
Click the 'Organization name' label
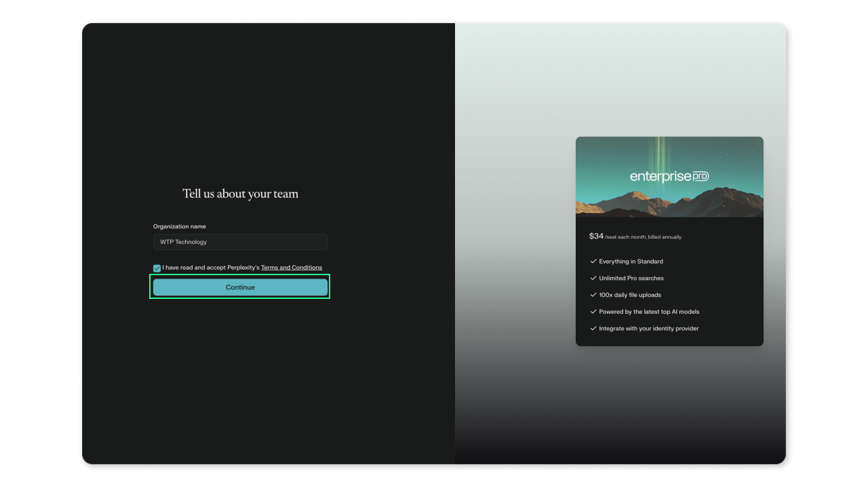pos(180,226)
